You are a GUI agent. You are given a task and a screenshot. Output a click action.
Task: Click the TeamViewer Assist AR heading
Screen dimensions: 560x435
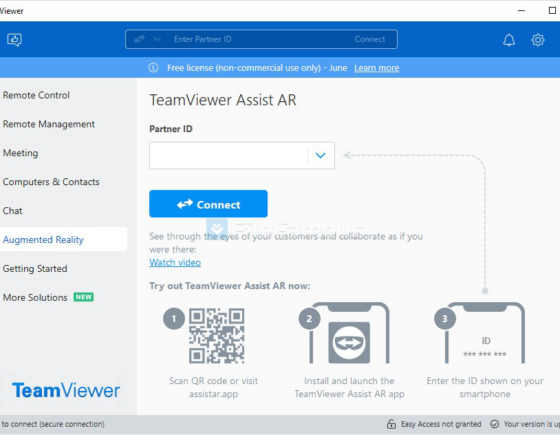tap(223, 100)
